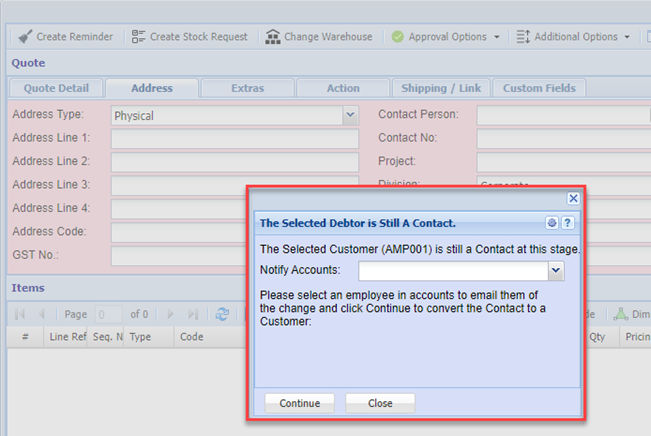Click the Address Line 1 input field
The height and width of the screenshot is (436, 651).
coord(234,138)
